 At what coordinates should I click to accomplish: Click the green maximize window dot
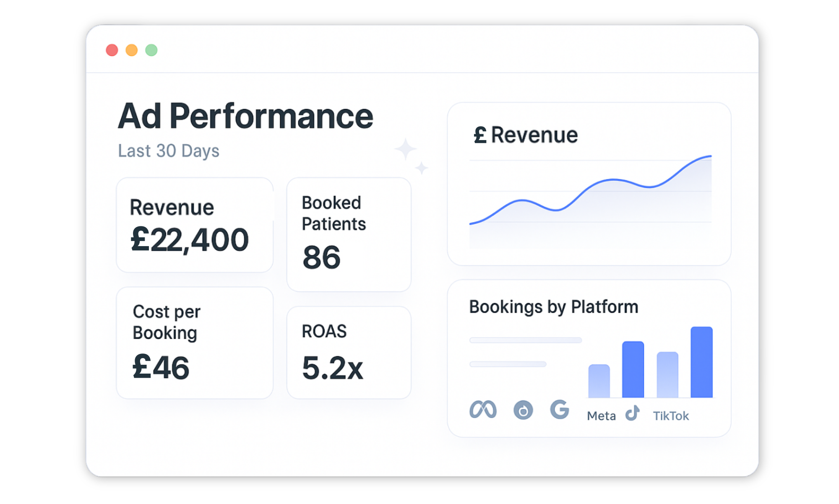click(151, 50)
